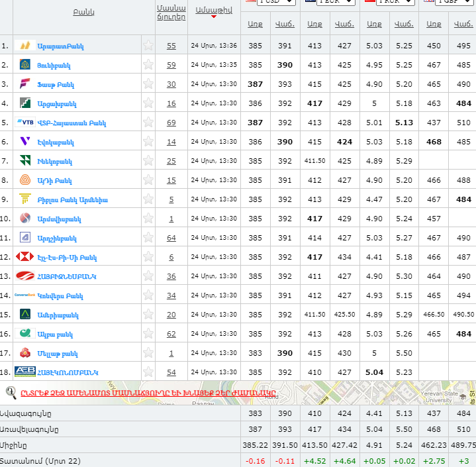
Task: Sort by RUR Առք column header
Action: point(374,24)
